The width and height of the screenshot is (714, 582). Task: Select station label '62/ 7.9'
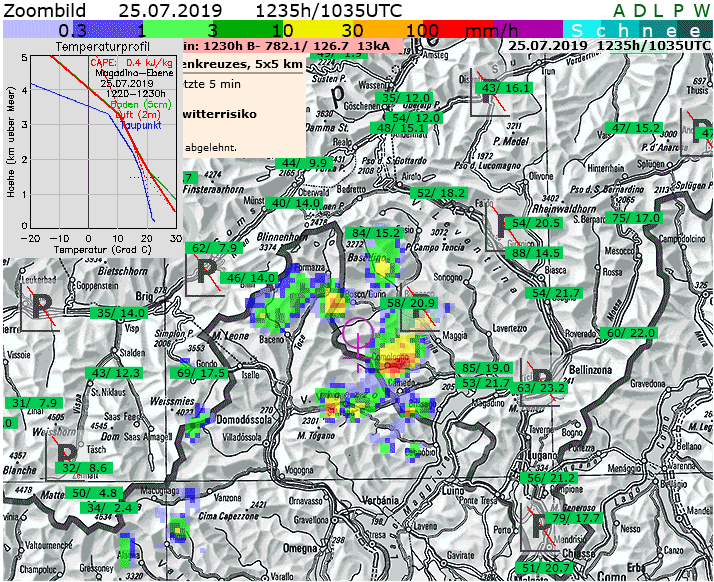click(x=214, y=248)
